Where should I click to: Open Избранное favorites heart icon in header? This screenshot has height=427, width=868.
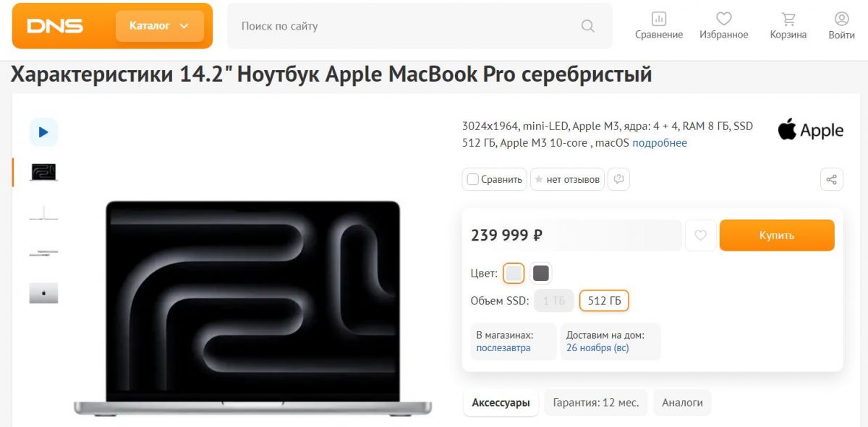724,20
